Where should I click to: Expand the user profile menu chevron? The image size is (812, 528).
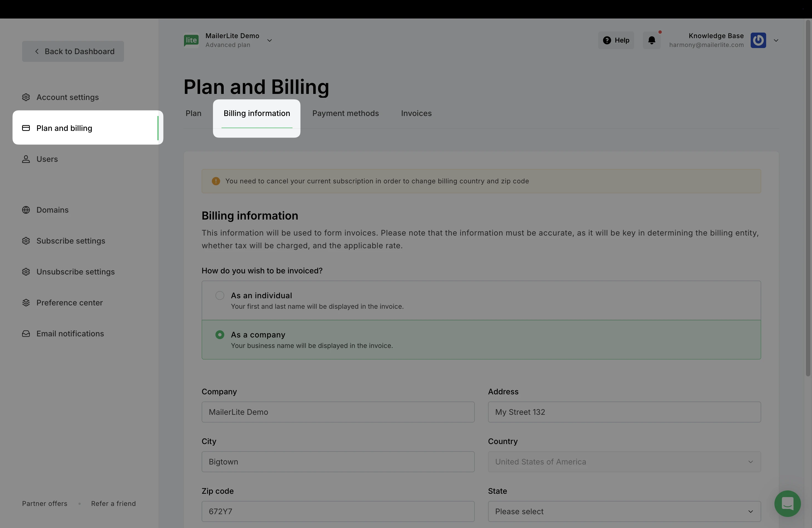click(x=776, y=40)
